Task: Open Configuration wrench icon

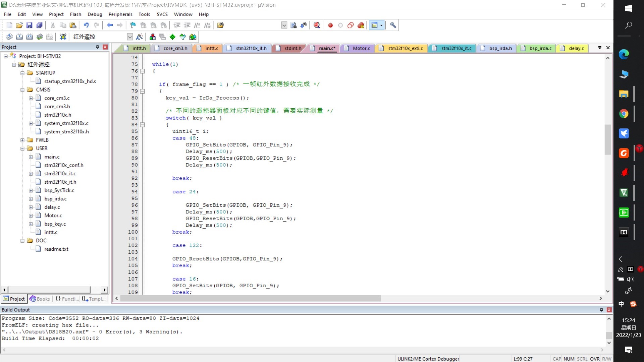Action: [393, 25]
